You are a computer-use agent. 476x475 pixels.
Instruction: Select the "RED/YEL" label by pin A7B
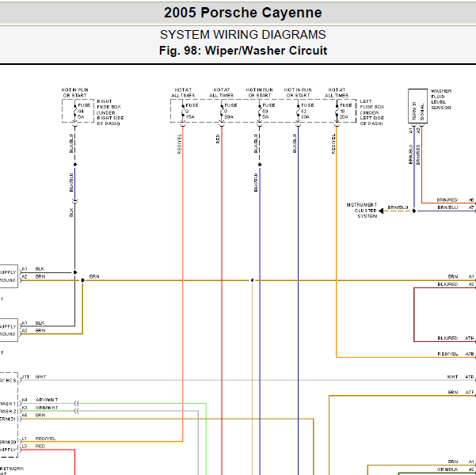coord(447,354)
